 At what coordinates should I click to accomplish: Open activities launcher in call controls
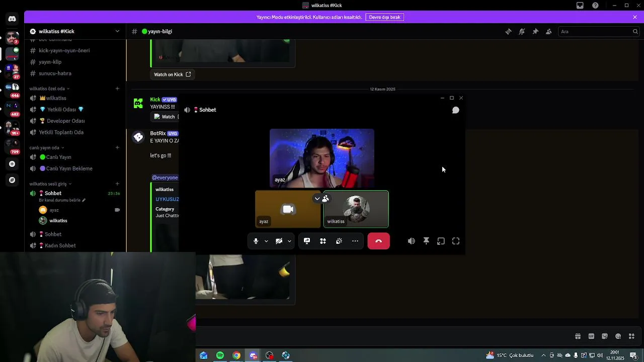tap(323, 241)
